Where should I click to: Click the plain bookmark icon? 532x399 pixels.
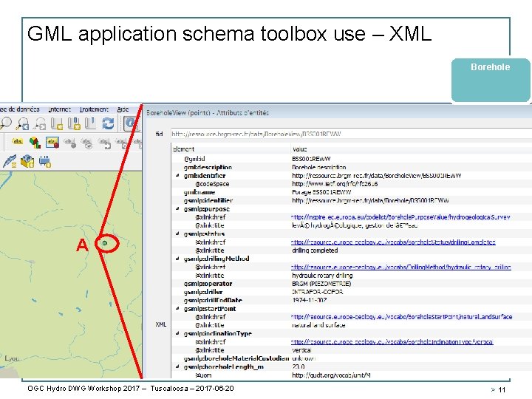pos(90,123)
